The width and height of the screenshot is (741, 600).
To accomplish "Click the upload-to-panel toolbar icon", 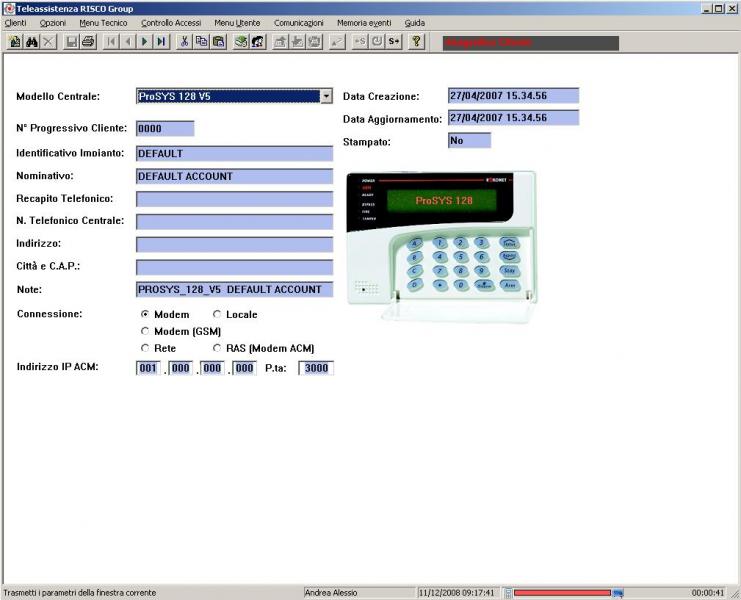I will 280,42.
